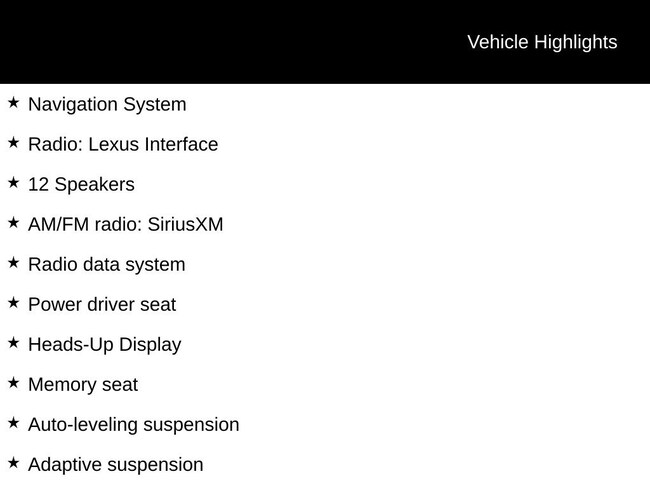Select the Heads-Up Display text
Viewport: 650px width, 488px height.
coord(105,344)
